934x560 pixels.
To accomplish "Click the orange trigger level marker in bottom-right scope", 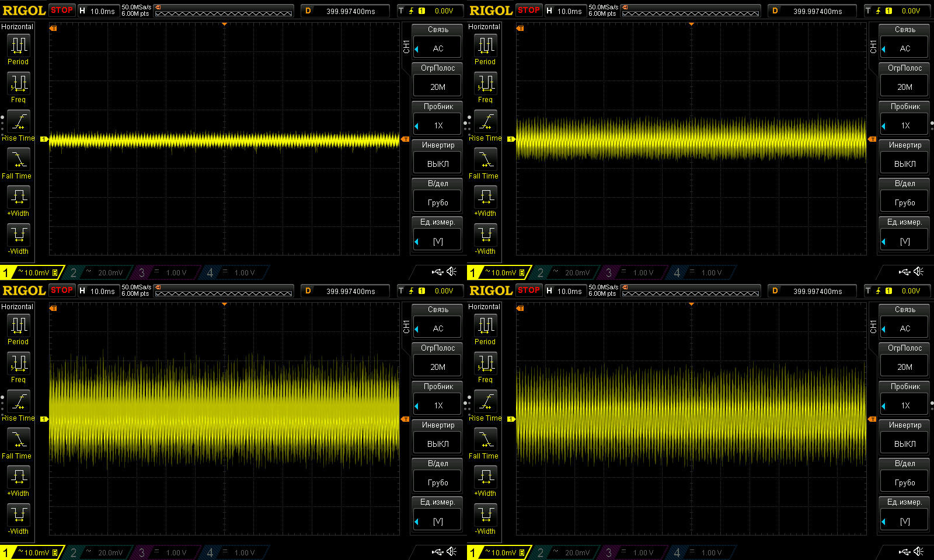I will point(872,419).
